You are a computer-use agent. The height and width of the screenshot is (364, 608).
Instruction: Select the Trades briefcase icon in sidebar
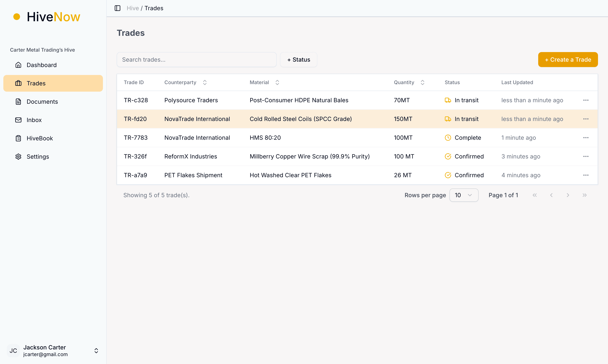tap(19, 83)
